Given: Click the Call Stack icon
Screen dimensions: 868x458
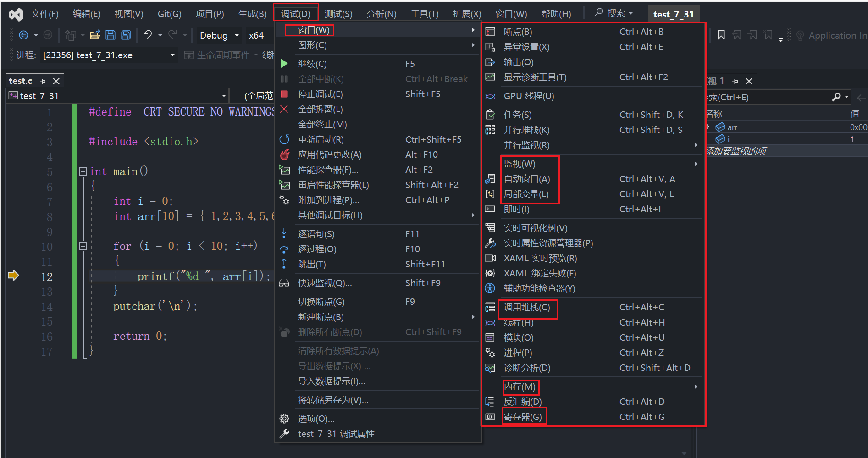Looking at the screenshot, I should click(490, 307).
